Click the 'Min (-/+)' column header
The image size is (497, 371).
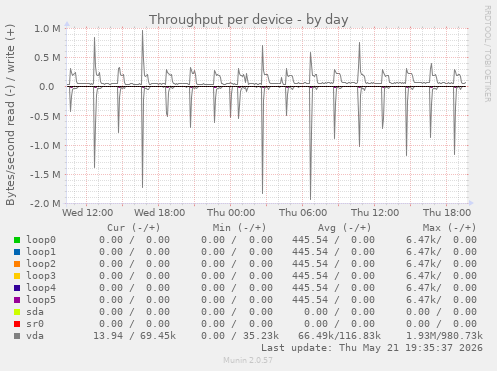239,228
